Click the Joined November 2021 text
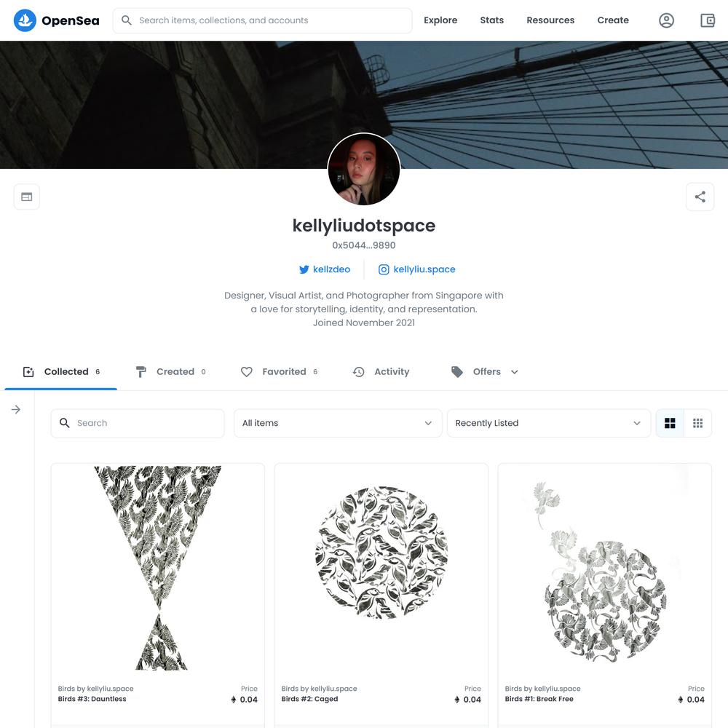Image resolution: width=728 pixels, height=728 pixels. (364, 323)
